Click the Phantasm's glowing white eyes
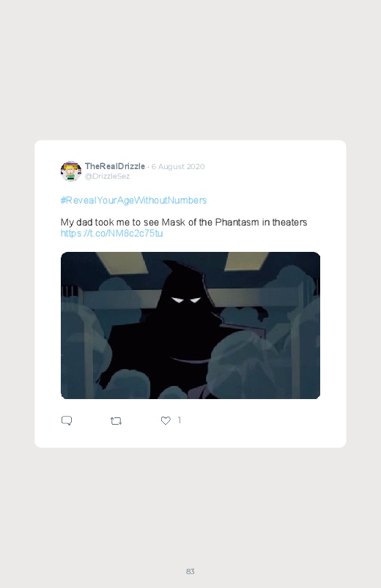 pyautogui.click(x=187, y=300)
